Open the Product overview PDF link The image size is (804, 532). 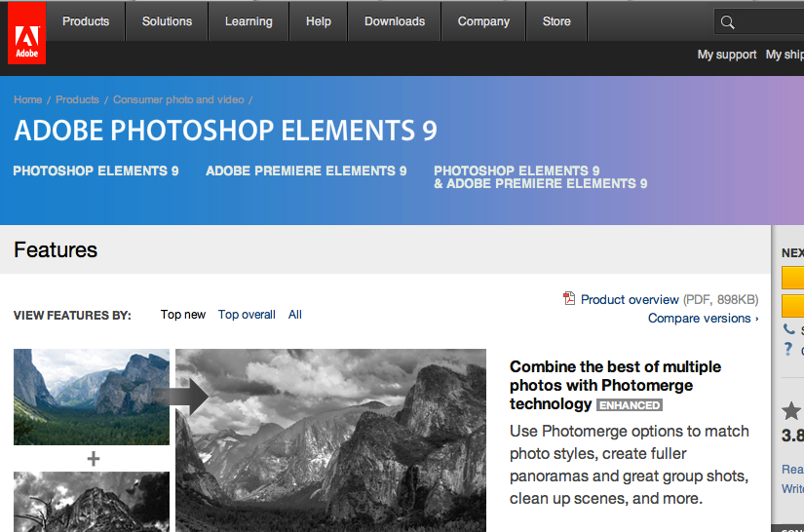[x=630, y=299]
